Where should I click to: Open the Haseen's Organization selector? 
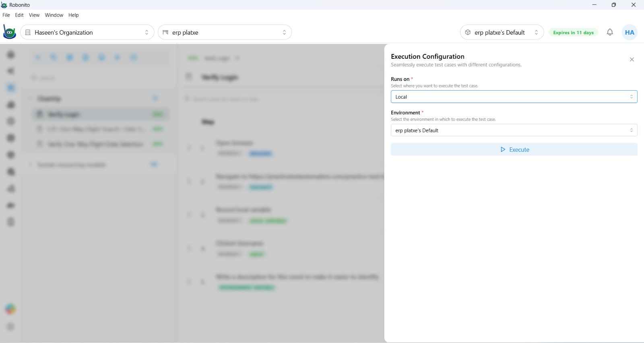click(x=87, y=32)
